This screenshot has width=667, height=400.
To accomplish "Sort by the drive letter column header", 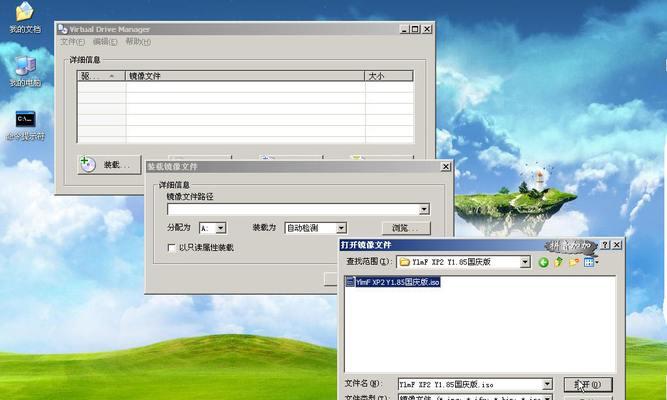I will click(101, 76).
